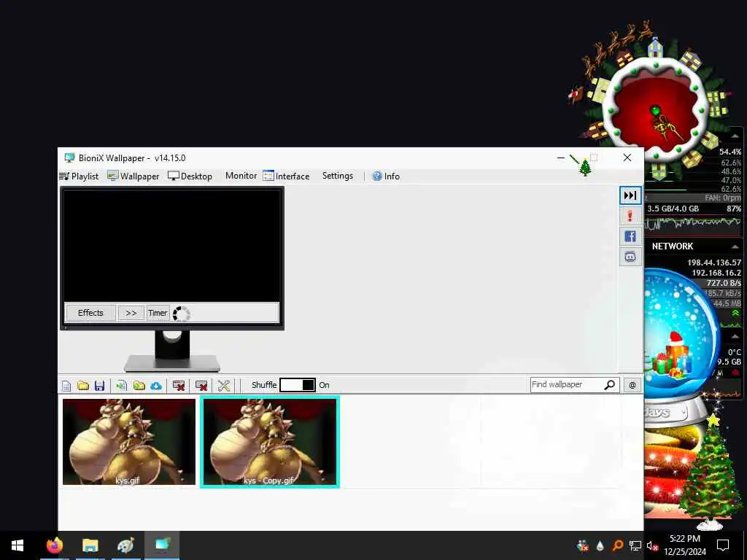Image resolution: width=747 pixels, height=560 pixels.
Task: Click the Effects button
Action: pyautogui.click(x=90, y=313)
